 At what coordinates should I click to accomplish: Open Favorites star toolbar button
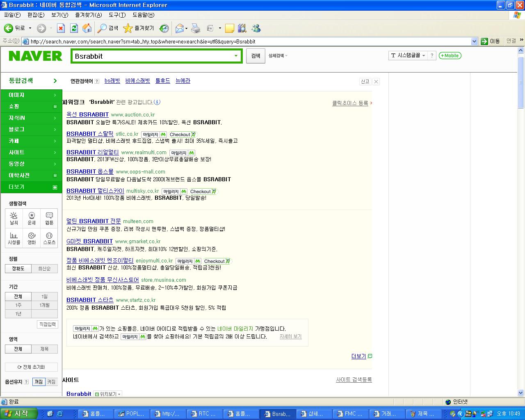(x=139, y=28)
